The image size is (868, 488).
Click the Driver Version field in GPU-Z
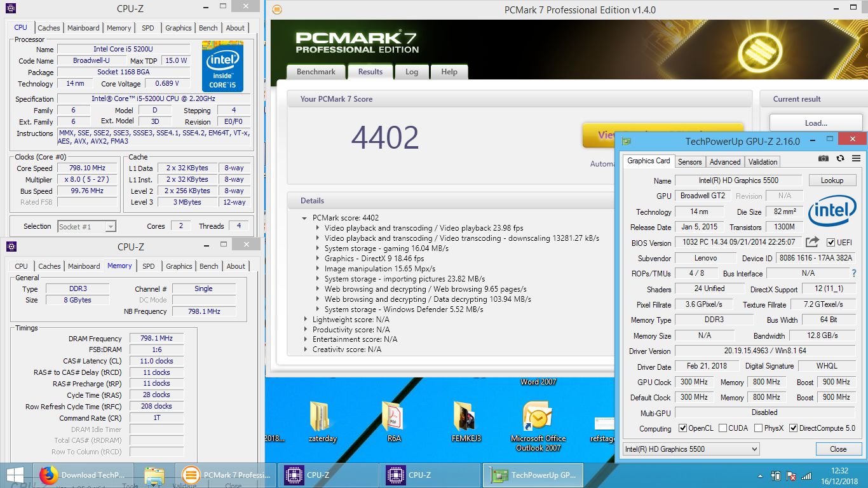tap(764, 351)
